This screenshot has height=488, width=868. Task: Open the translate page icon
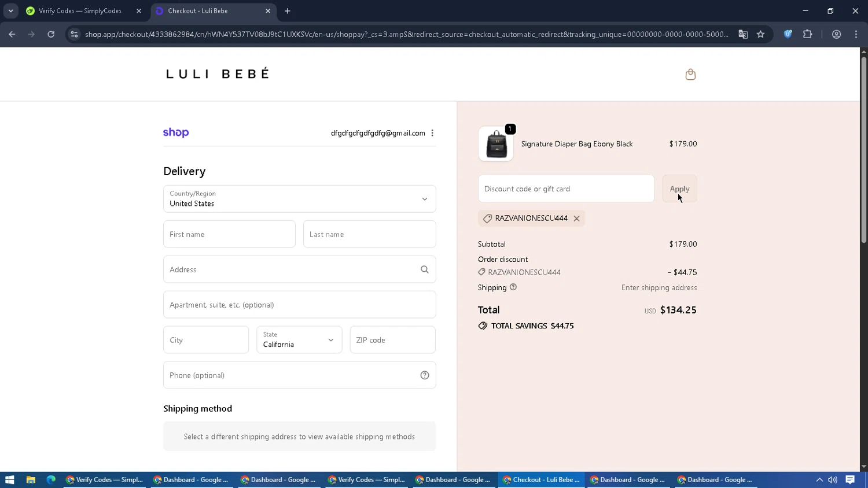pyautogui.click(x=743, y=34)
